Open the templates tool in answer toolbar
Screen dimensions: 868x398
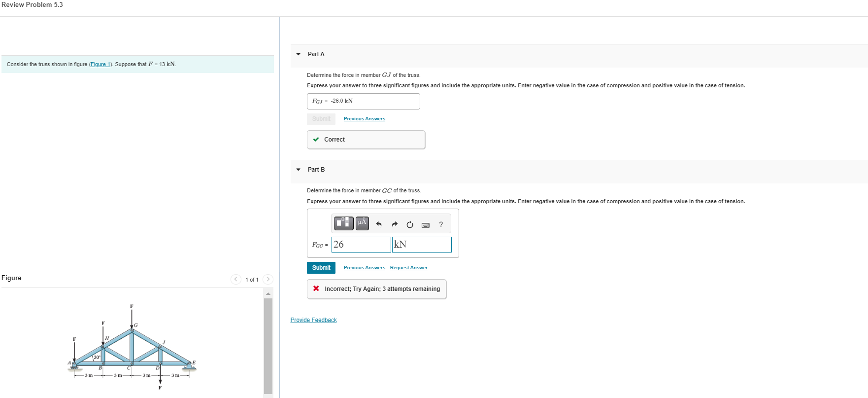tap(344, 223)
